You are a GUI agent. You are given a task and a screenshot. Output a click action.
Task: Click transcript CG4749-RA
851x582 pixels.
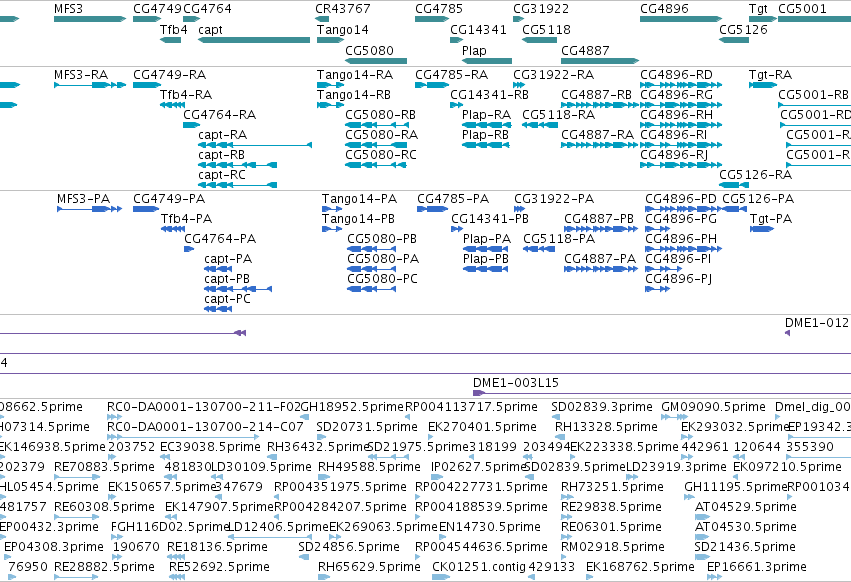[x=147, y=85]
